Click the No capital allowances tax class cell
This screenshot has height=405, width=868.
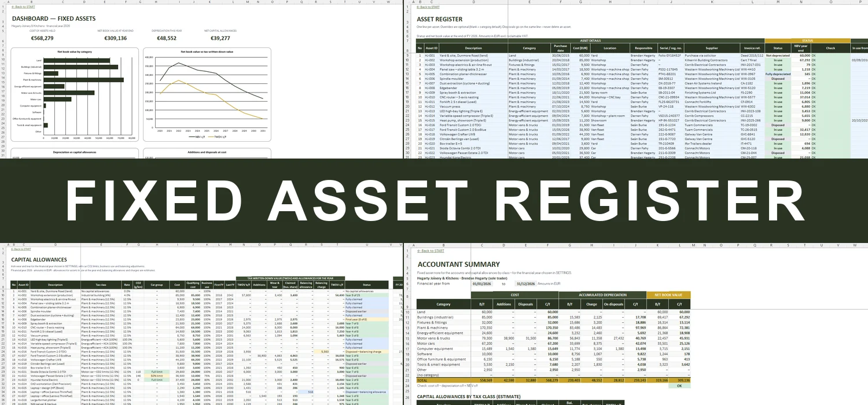(x=100, y=291)
